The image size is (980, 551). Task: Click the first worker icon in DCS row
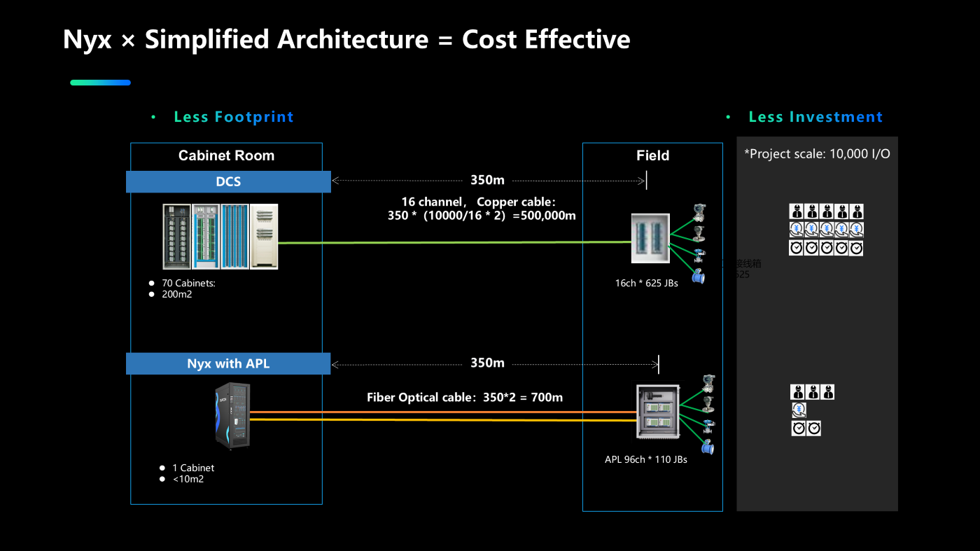(797, 211)
